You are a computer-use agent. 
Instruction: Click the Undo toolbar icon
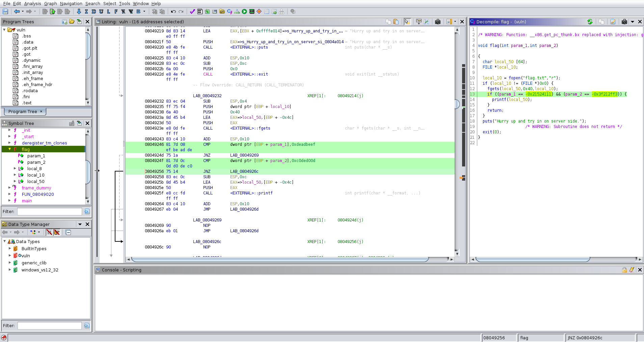(173, 11)
